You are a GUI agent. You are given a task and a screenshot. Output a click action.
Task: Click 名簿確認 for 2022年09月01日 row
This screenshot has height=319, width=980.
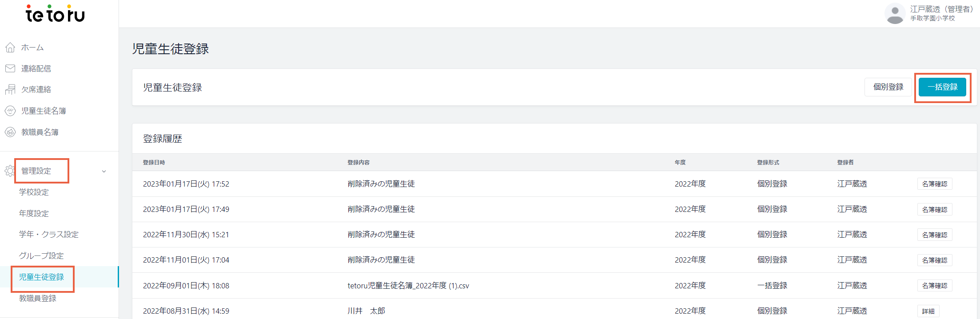point(935,285)
